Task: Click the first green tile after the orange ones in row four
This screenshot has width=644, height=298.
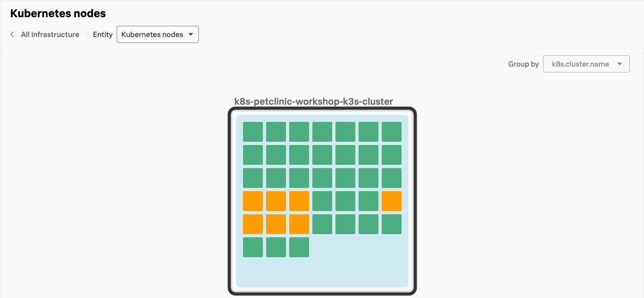Action: pyautogui.click(x=322, y=201)
